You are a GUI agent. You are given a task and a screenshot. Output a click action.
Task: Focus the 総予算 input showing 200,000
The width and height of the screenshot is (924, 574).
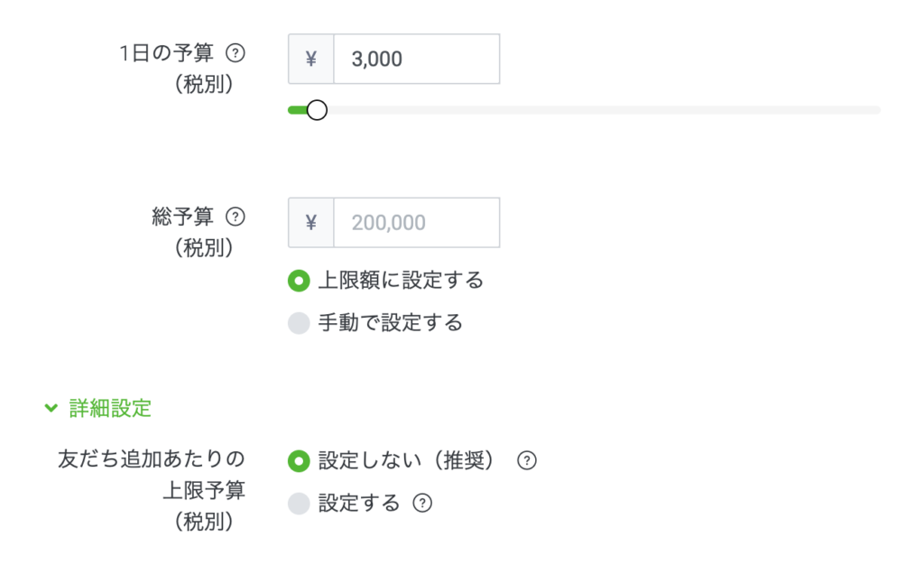[417, 223]
